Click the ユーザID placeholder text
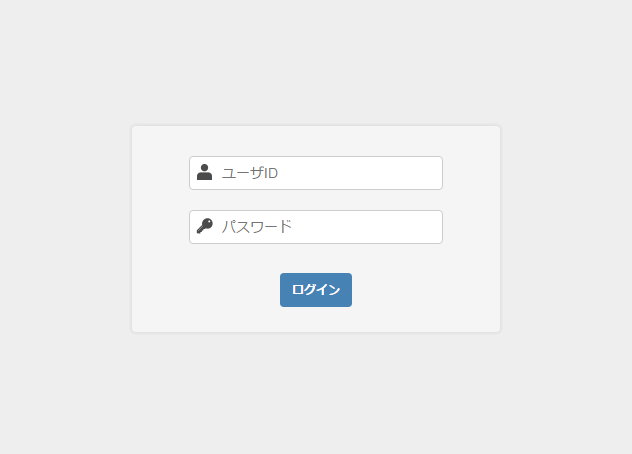The image size is (632, 454). pos(250,173)
